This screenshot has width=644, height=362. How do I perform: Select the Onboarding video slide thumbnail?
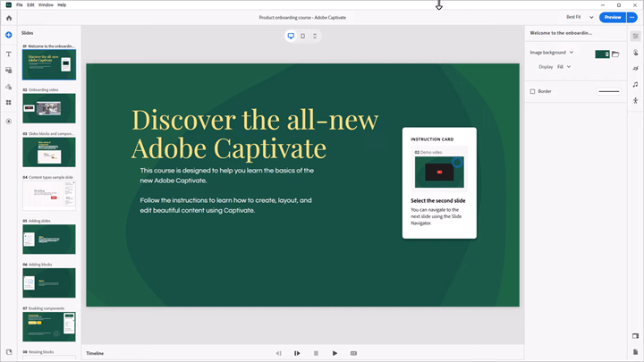(x=49, y=108)
